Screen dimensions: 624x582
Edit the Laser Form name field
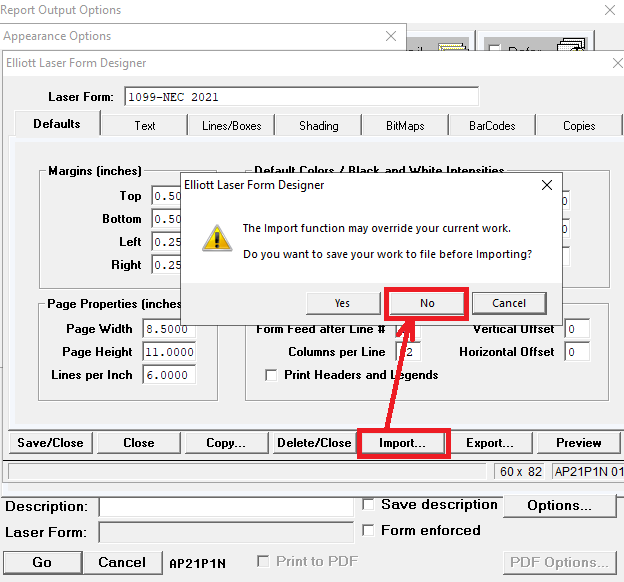(x=302, y=97)
